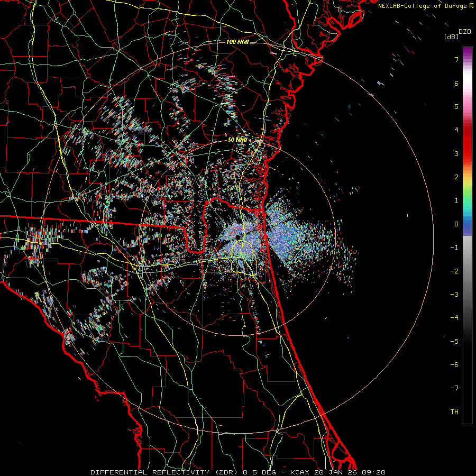Click the scale value -3
476x476 pixels.
click(454, 295)
